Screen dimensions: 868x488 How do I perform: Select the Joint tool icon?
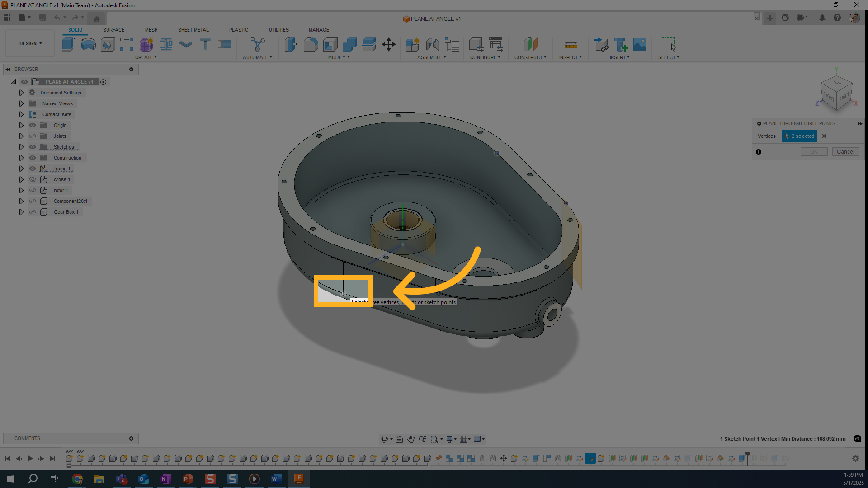click(x=432, y=44)
